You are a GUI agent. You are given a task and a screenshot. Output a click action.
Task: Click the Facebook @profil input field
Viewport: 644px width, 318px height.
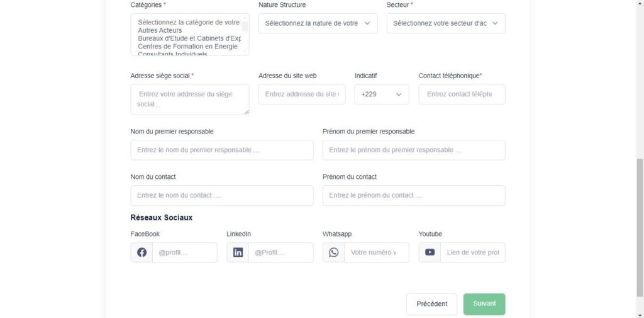coord(184,253)
